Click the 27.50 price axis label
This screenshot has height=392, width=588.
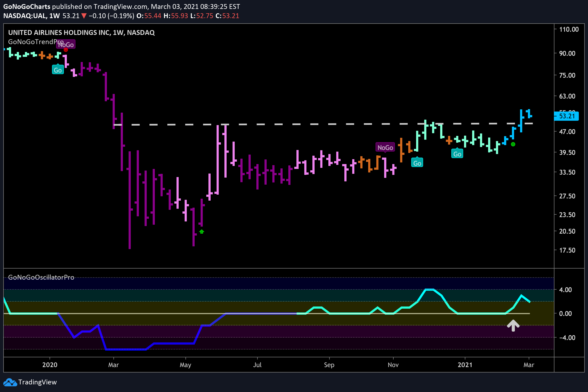click(567, 196)
